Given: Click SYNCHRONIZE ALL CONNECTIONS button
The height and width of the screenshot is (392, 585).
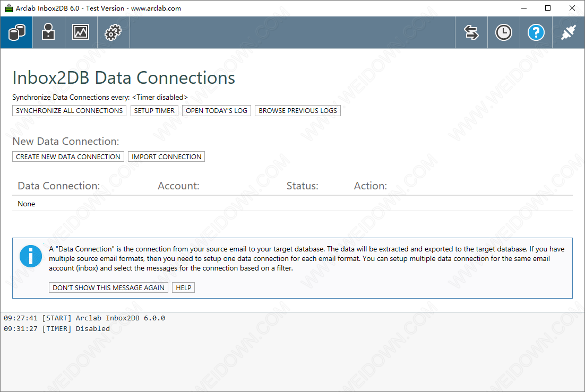Looking at the screenshot, I should (69, 111).
